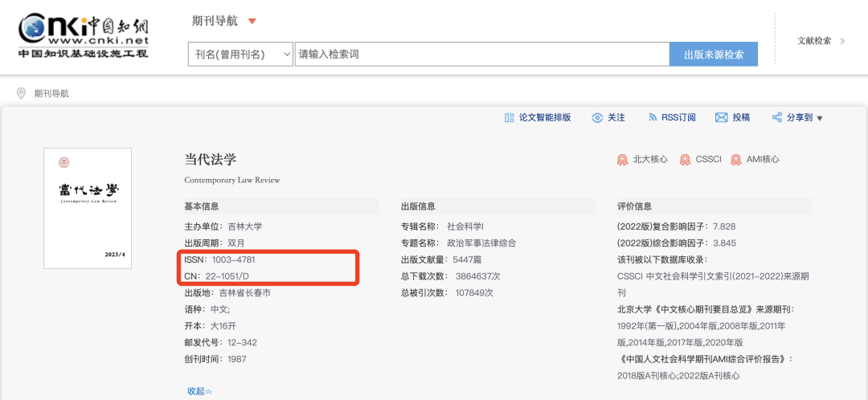The image size is (868, 400).
Task: Click the 出版来源检索 button
Action: [714, 55]
